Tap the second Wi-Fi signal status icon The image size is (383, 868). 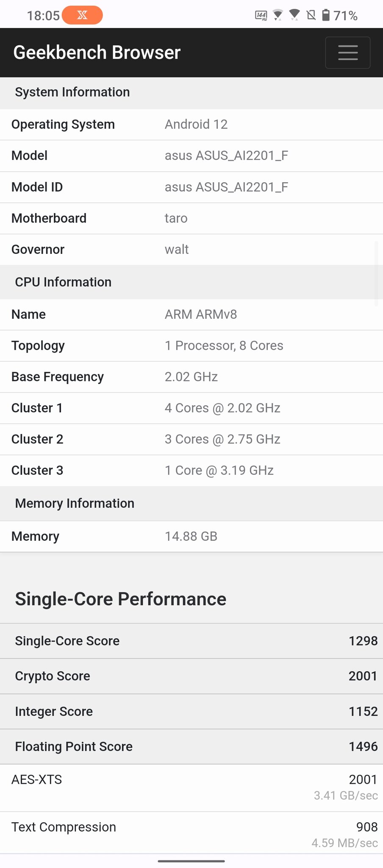pyautogui.click(x=294, y=15)
